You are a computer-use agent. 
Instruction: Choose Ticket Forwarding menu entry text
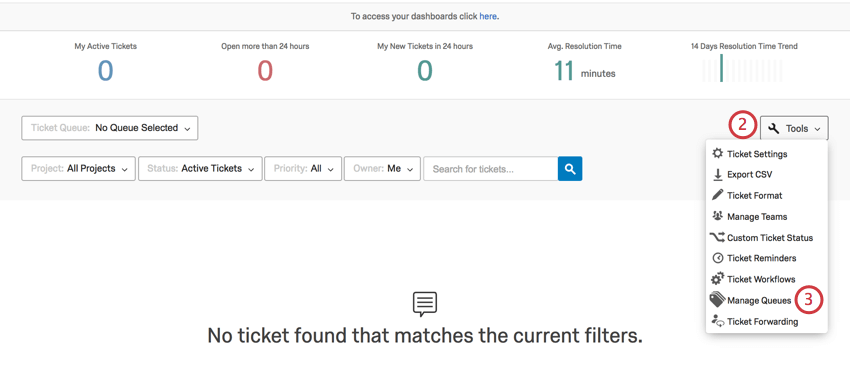[762, 321]
